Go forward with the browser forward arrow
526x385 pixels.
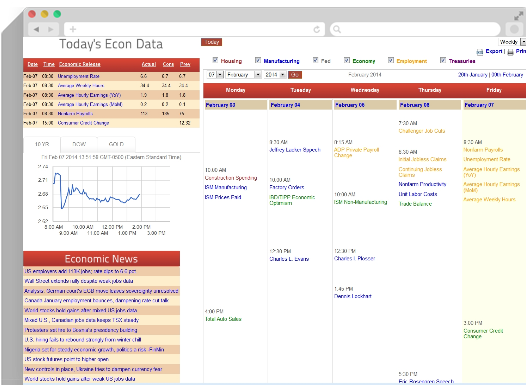[51, 29]
